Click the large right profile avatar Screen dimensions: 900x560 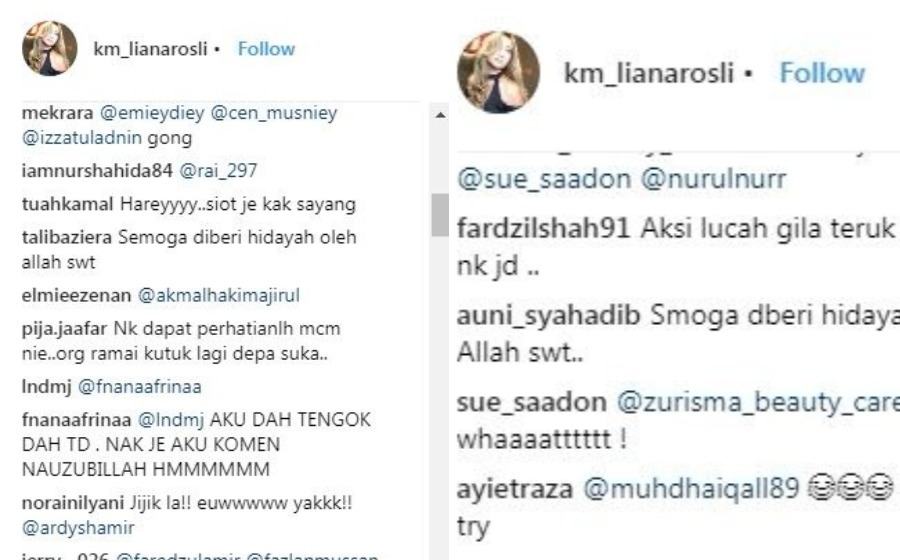[498, 72]
